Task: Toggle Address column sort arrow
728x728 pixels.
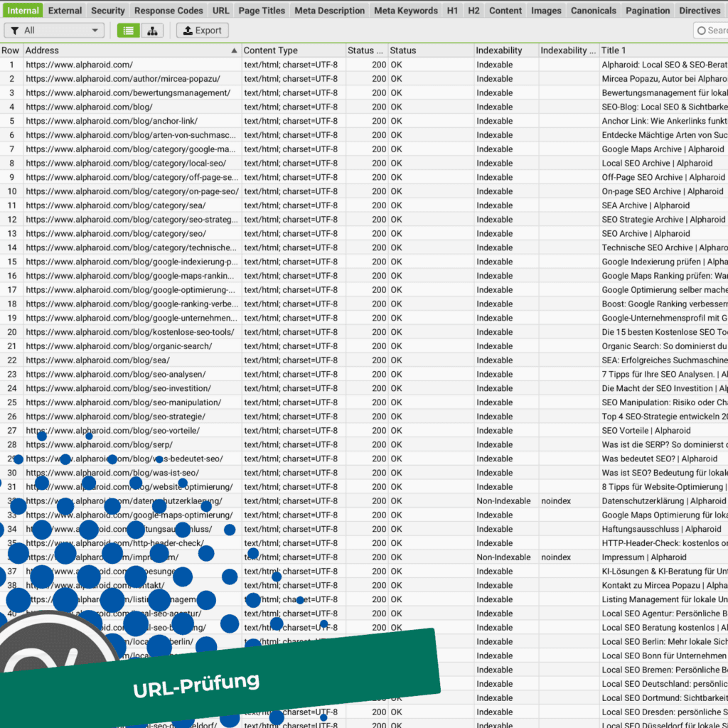Action: tap(234, 50)
